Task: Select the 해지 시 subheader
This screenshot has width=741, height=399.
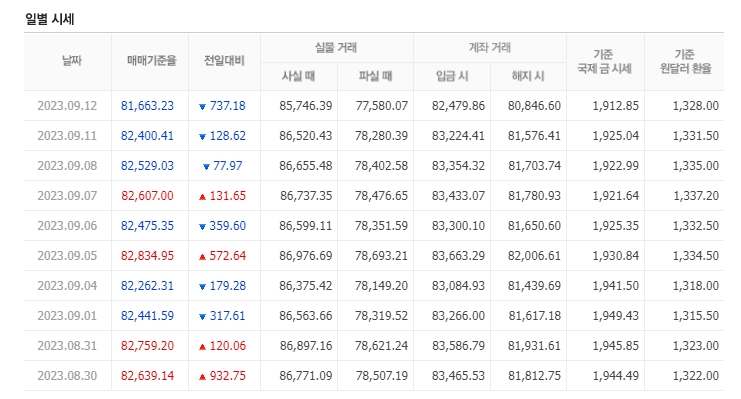Action: (x=528, y=76)
